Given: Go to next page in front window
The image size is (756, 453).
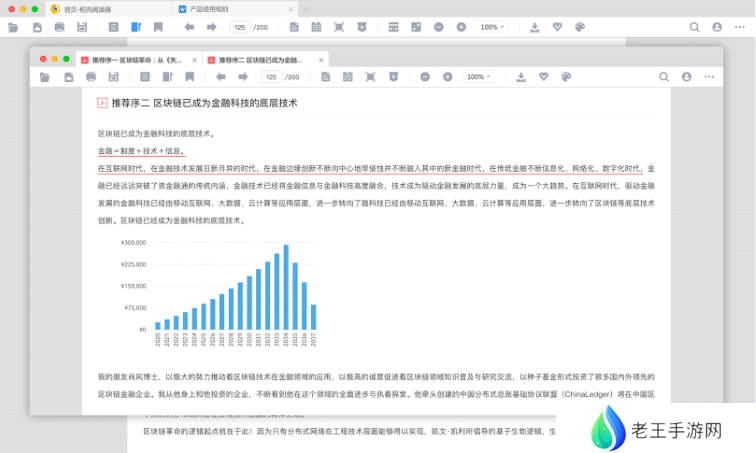Looking at the screenshot, I should tap(243, 77).
